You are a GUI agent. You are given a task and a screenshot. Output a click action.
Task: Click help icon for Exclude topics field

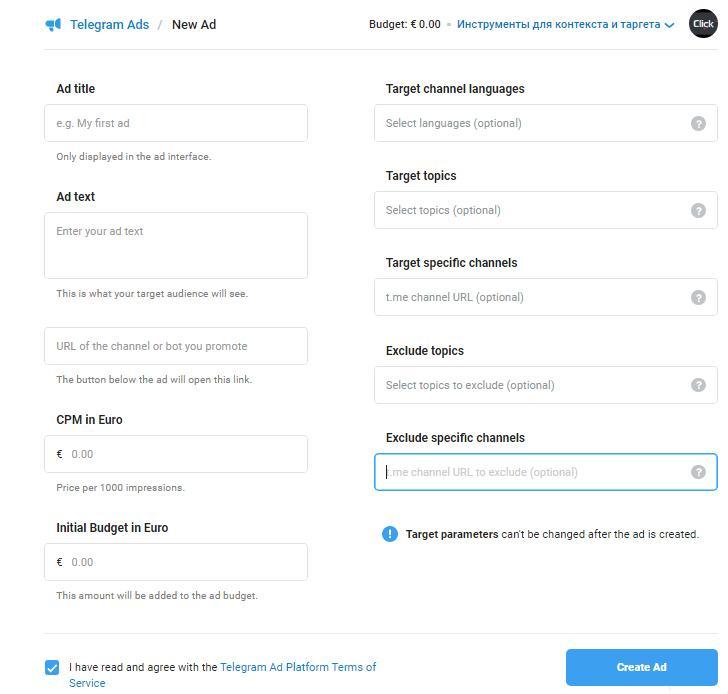point(698,385)
